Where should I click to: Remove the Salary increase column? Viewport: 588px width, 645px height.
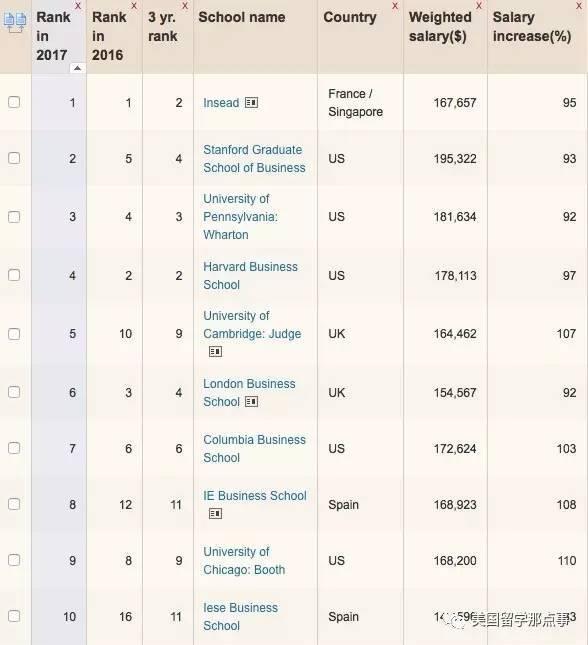pyautogui.click(x=579, y=6)
